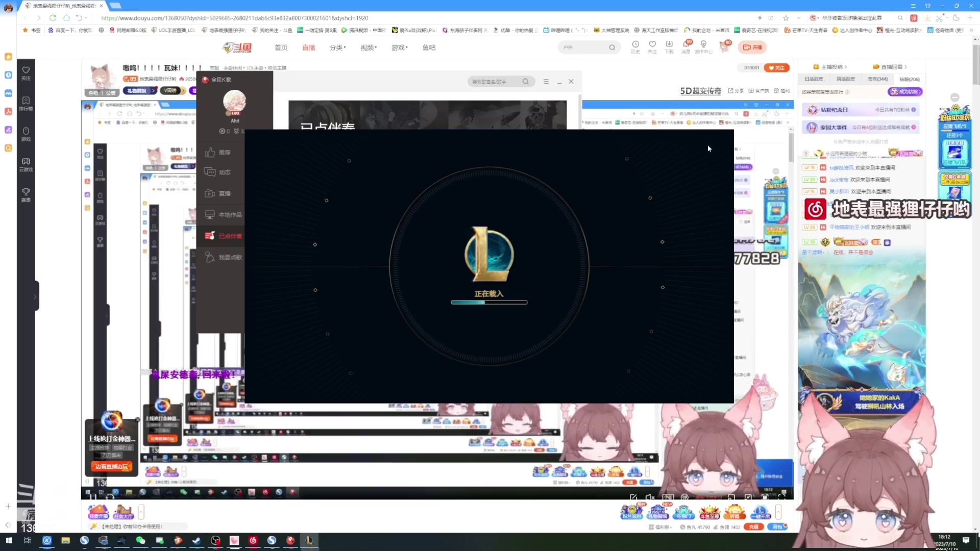The width and height of the screenshot is (980, 551).
Task: Toggle browser night mode moon icon
Action: 956,18
